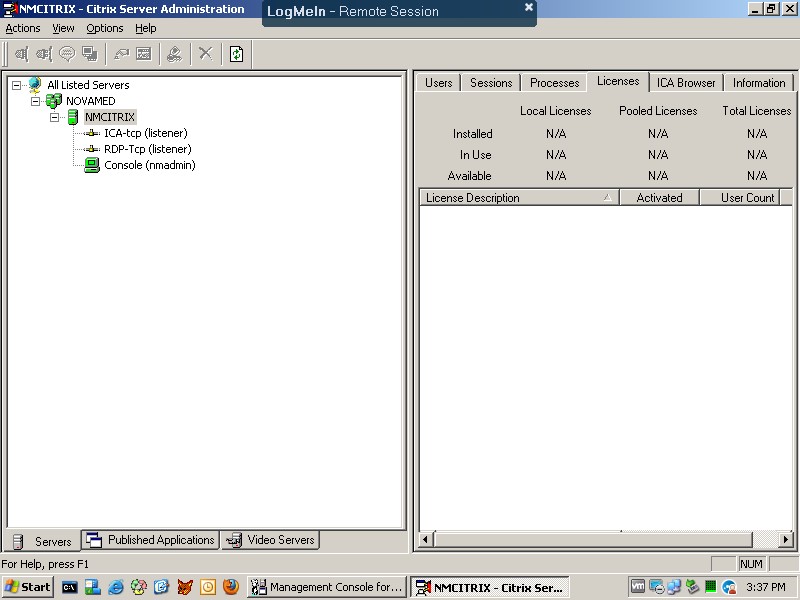Click the Firefox quick launch icon
Image resolution: width=800 pixels, height=600 pixels.
pyautogui.click(x=231, y=587)
